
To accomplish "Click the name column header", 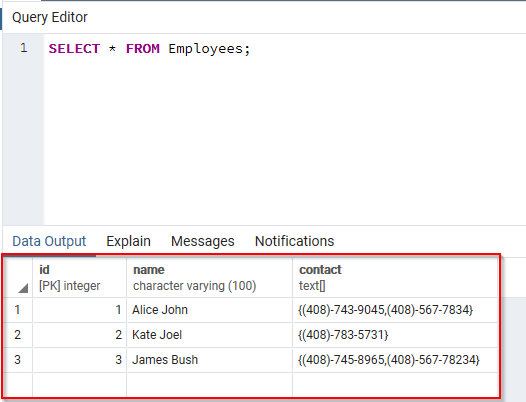I will (x=209, y=278).
